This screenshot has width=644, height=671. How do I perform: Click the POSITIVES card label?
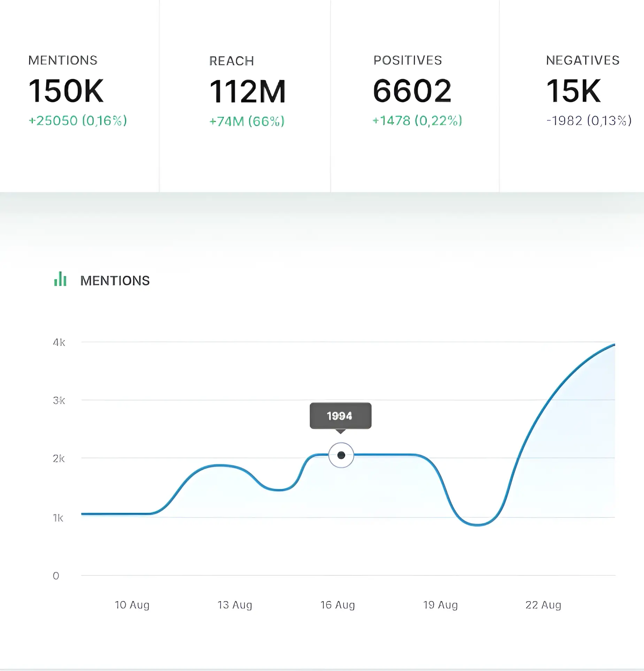click(408, 60)
